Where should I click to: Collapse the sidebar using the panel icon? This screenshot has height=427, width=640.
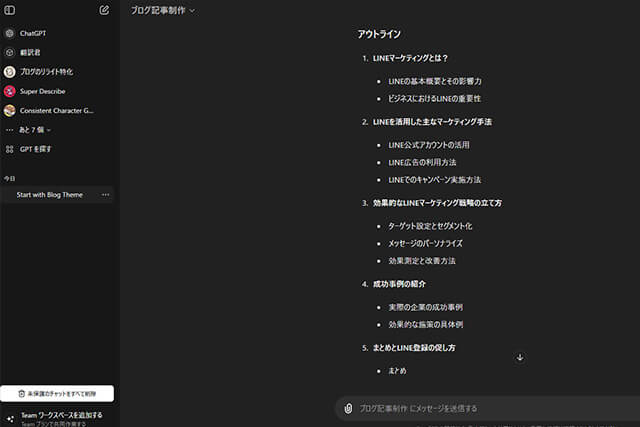[10, 11]
